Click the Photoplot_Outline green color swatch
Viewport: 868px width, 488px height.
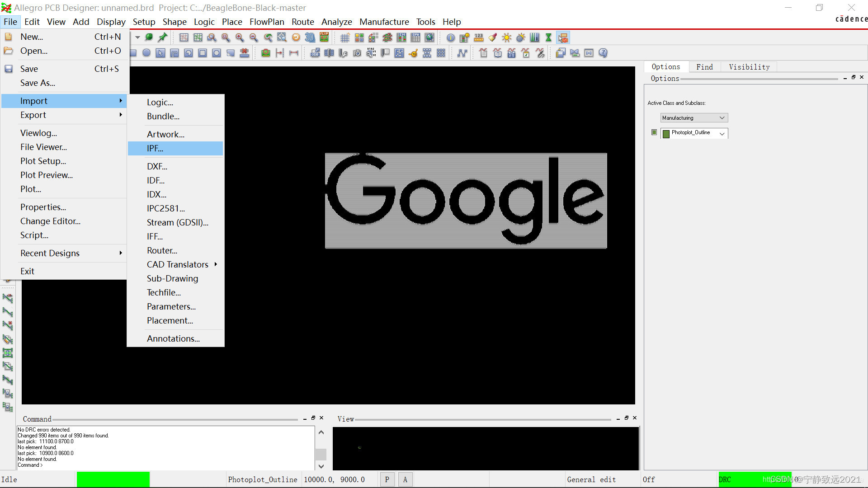(x=666, y=133)
